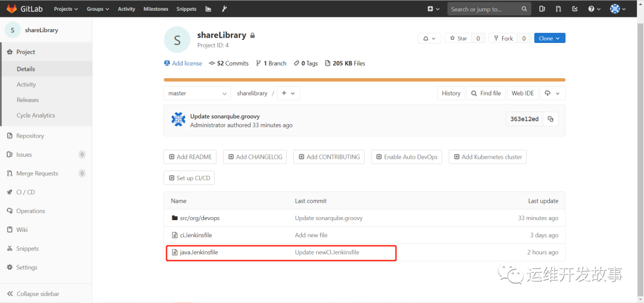Image resolution: width=644 pixels, height=303 pixels.
Task: View the 1 Branch link
Action: click(x=271, y=63)
